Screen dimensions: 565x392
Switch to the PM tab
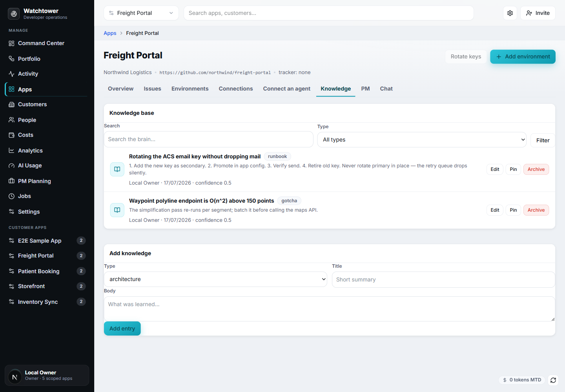tap(365, 89)
